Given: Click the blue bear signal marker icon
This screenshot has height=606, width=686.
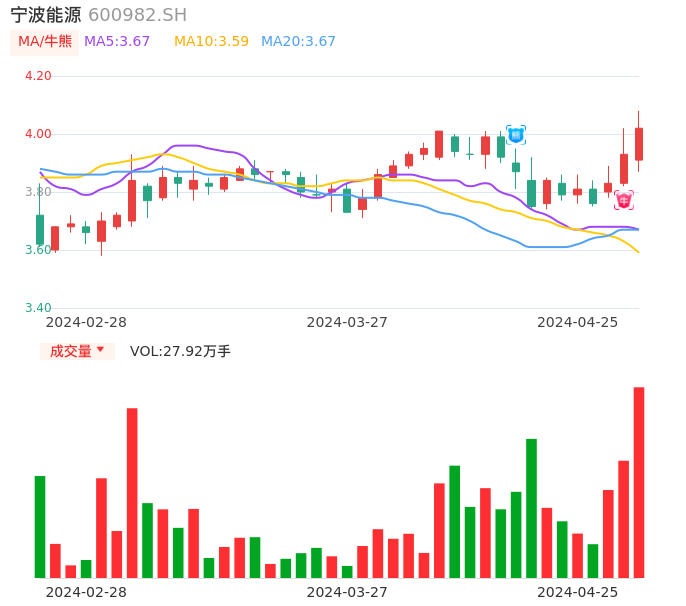Looking at the screenshot, I should click(516, 135).
